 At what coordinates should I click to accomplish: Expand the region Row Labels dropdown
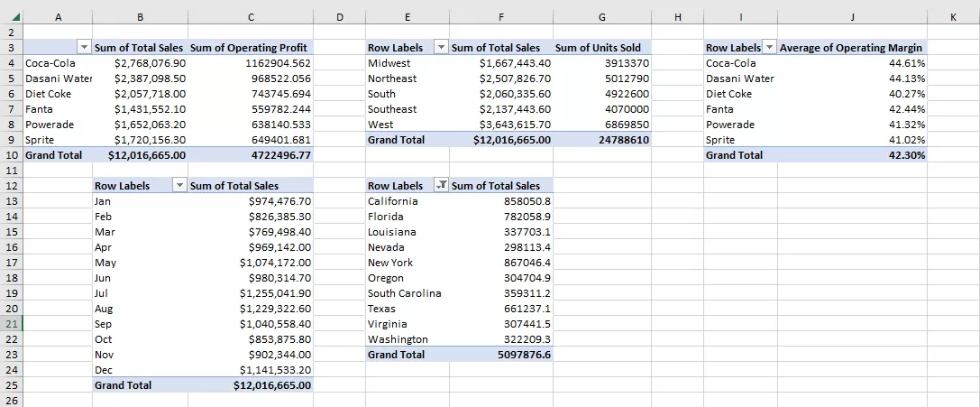[440, 48]
